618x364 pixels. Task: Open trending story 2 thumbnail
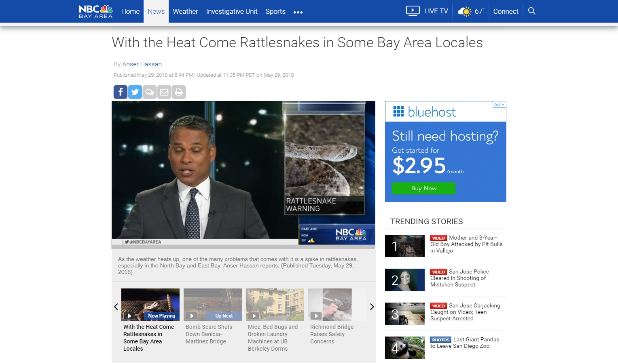click(405, 280)
